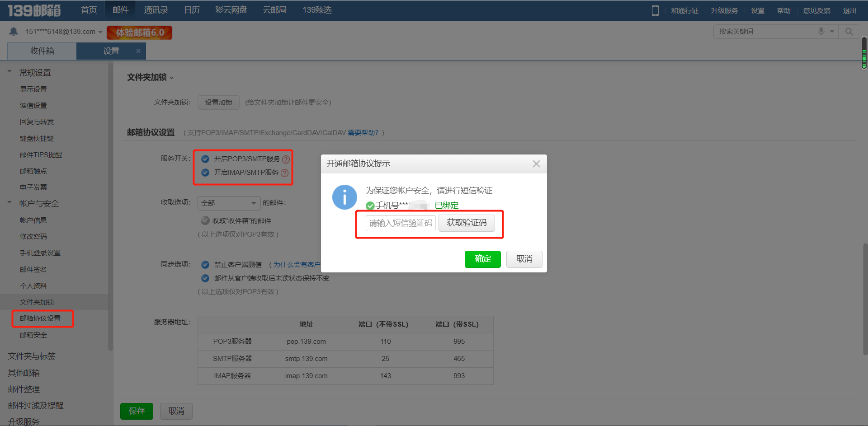Open 139臻选 in the top navigation
The image size is (868, 426).
pyautogui.click(x=317, y=10)
